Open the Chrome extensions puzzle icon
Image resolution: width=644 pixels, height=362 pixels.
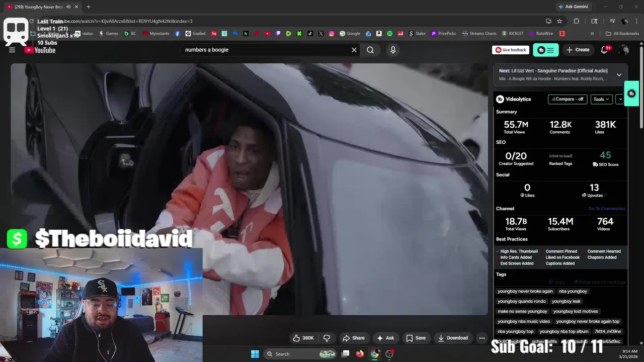pyautogui.click(x=577, y=21)
